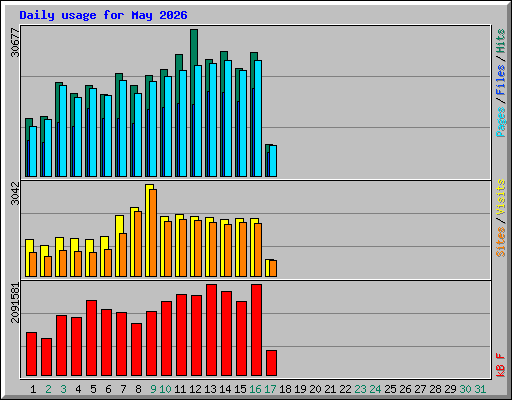Click the blue "Files" legend label
Screen dimensions: 512x400
tap(501, 79)
